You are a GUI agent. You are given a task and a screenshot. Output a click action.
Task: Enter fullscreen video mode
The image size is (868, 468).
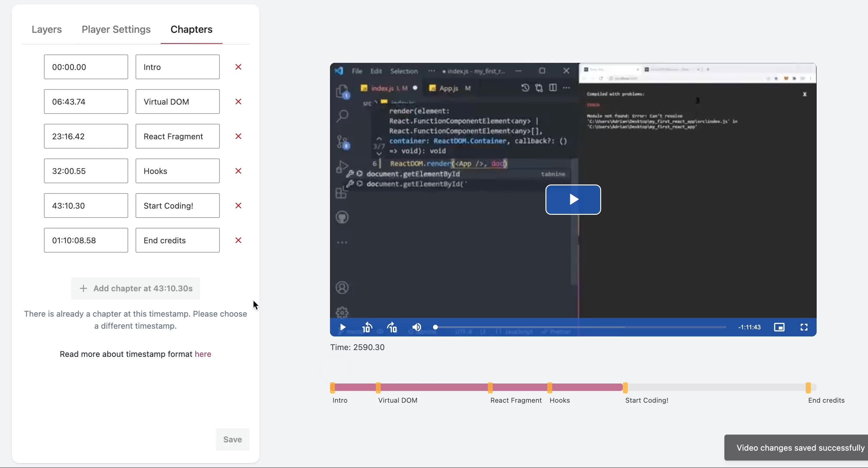click(804, 327)
